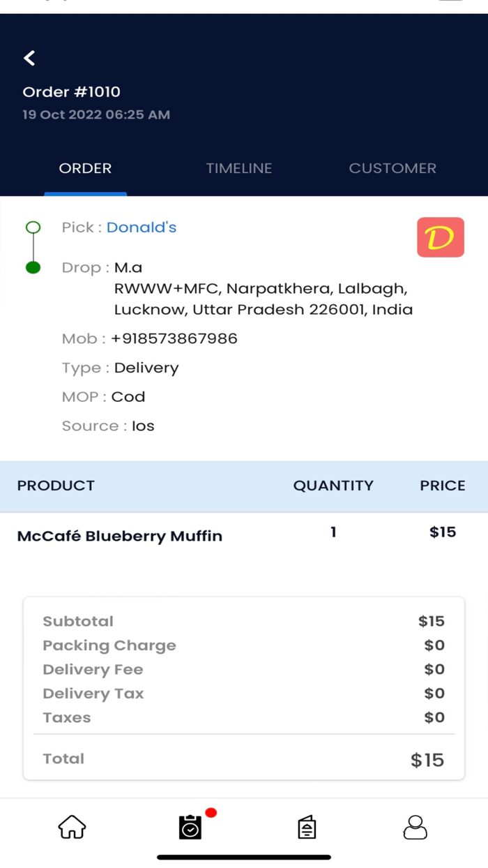
Task: Tap the Order #1010 title
Action: (71, 91)
